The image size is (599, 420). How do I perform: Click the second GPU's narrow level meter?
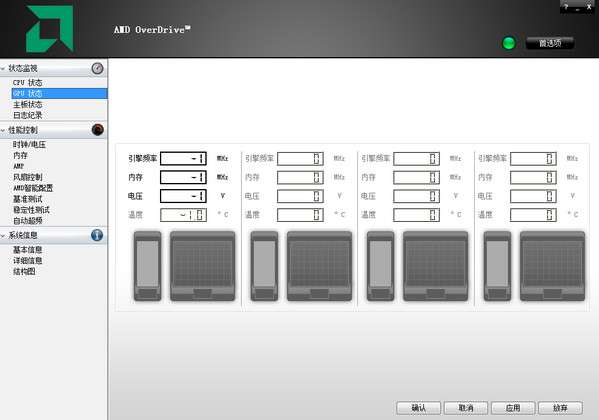(x=264, y=266)
